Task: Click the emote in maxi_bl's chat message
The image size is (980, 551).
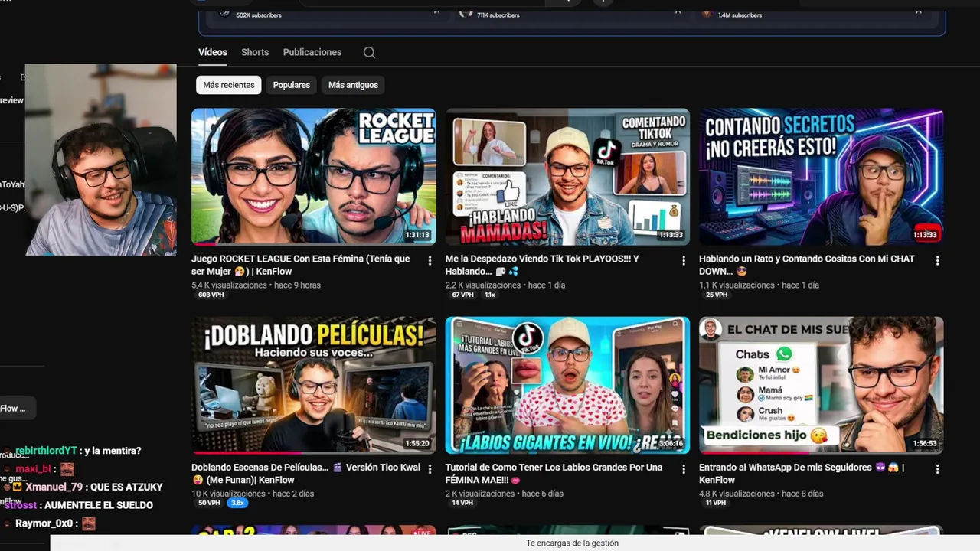Action: [67, 469]
